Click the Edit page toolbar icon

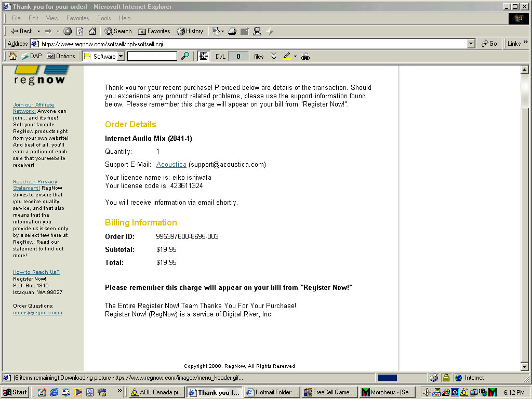pyautogui.click(x=244, y=31)
